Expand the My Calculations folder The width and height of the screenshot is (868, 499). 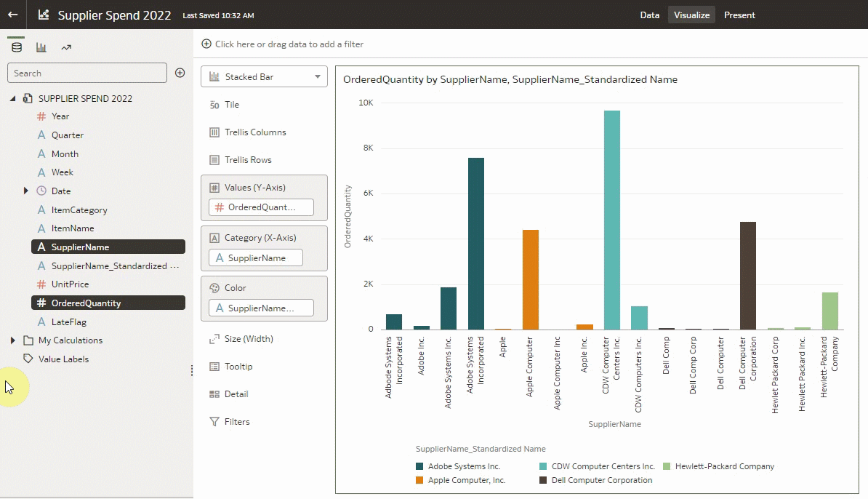click(12, 340)
